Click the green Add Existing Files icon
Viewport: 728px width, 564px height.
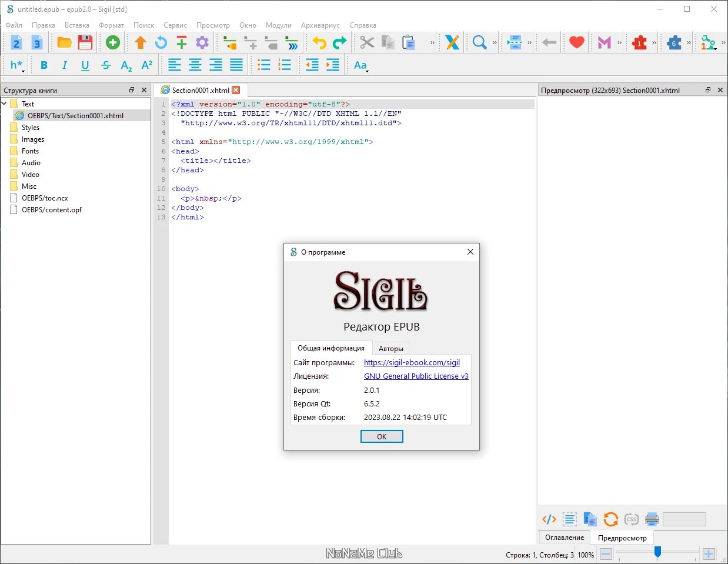113,42
